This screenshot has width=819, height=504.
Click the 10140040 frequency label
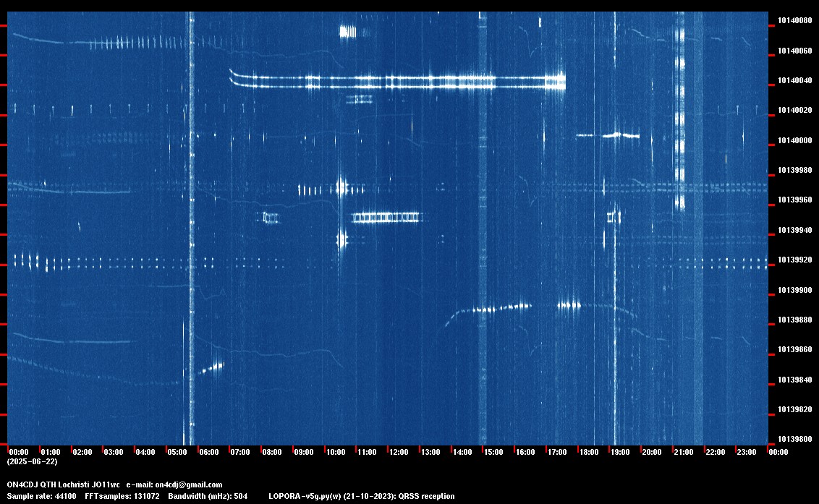[795, 80]
